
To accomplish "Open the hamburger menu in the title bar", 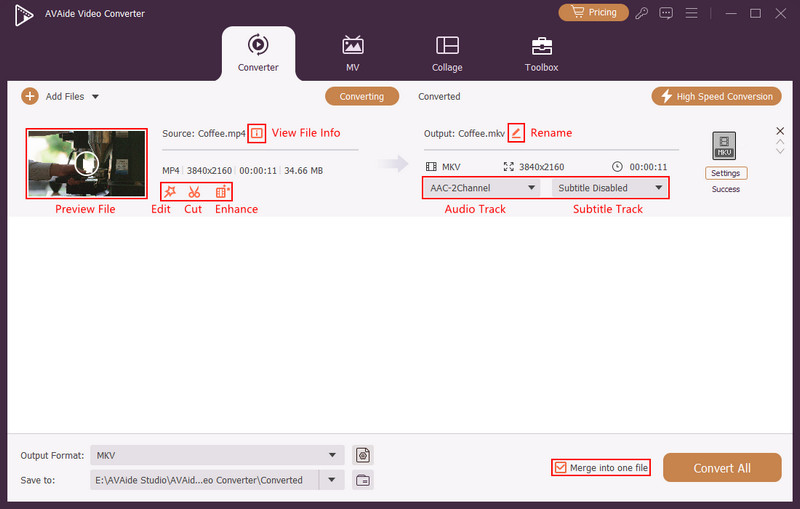I will point(691,13).
